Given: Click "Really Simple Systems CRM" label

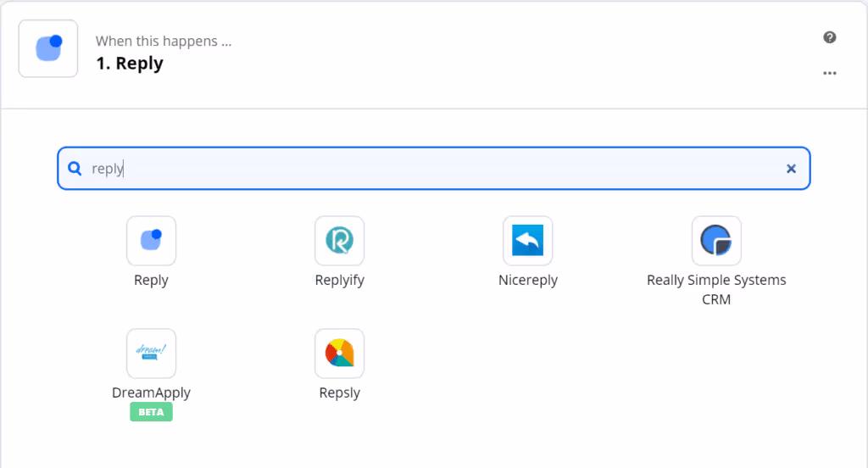Looking at the screenshot, I should (716, 290).
